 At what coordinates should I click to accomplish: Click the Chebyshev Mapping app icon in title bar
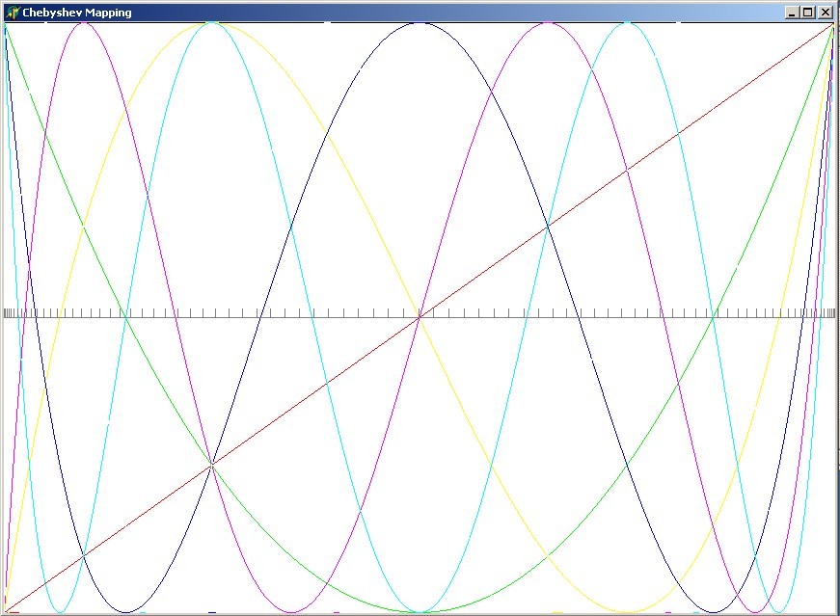pos(13,13)
